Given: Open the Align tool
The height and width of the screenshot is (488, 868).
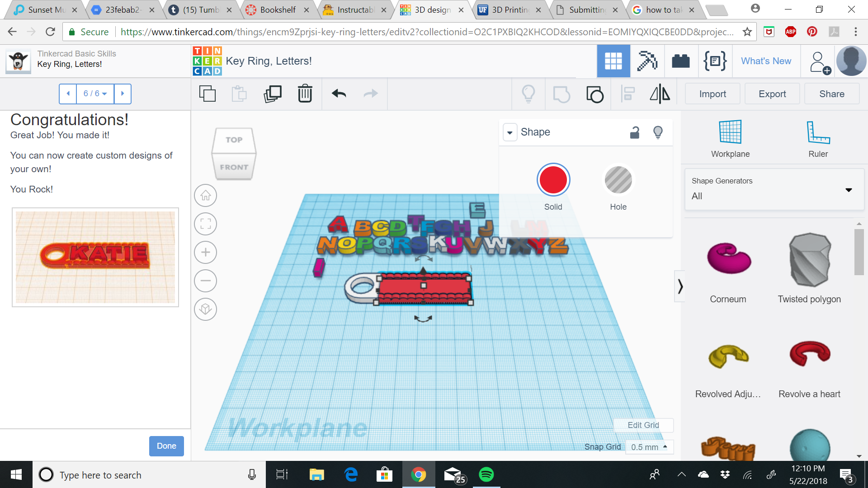Looking at the screenshot, I should pos(628,94).
